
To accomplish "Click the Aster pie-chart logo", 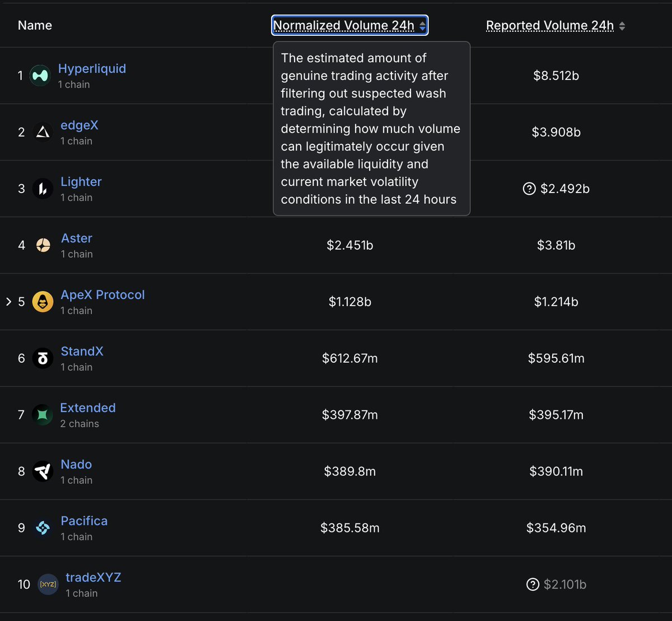I will click(43, 245).
